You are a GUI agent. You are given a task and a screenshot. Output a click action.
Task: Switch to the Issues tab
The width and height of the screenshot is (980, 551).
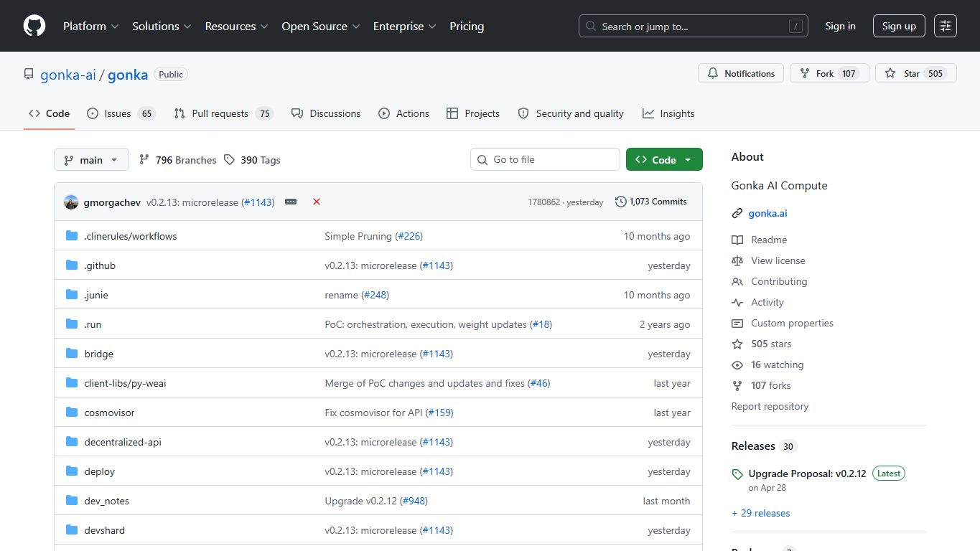121,113
